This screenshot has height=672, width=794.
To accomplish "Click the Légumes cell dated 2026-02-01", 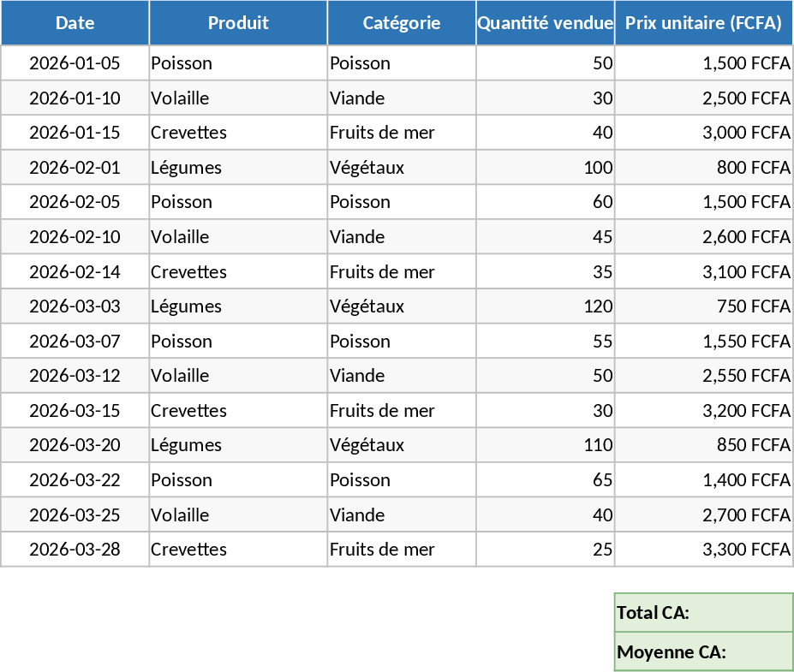I will pos(238,168).
